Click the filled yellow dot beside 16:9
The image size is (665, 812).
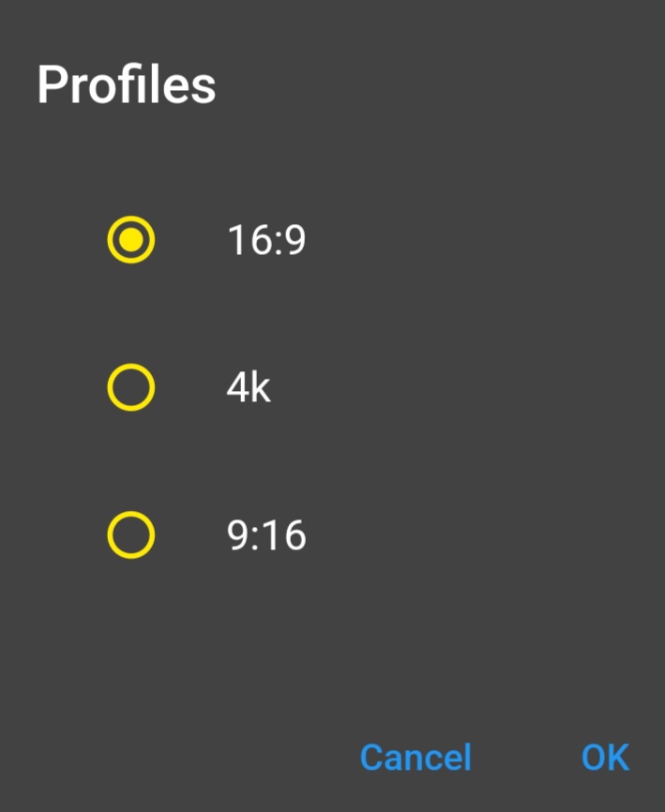(130, 240)
